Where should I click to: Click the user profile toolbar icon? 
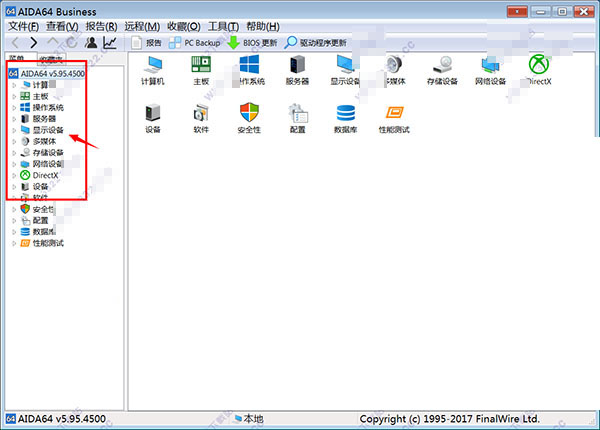91,42
